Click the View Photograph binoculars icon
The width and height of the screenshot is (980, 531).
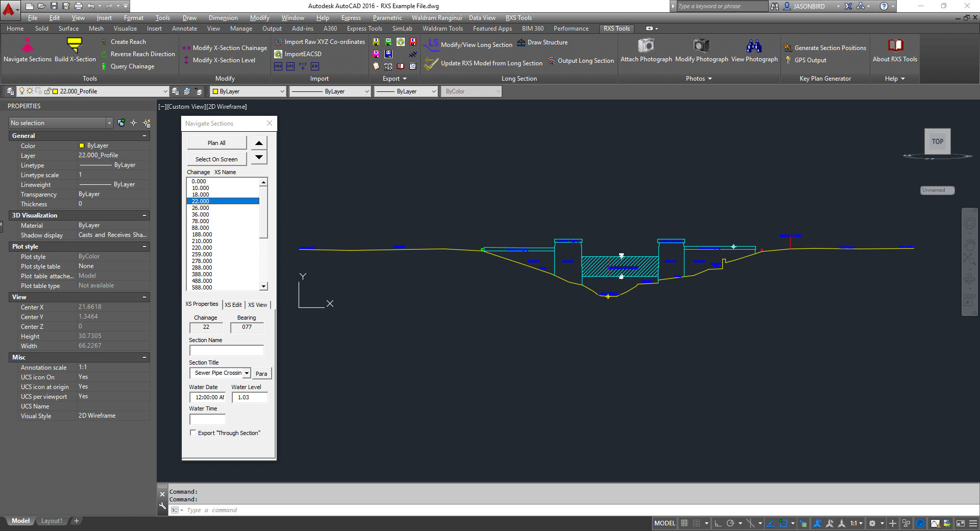tap(754, 46)
